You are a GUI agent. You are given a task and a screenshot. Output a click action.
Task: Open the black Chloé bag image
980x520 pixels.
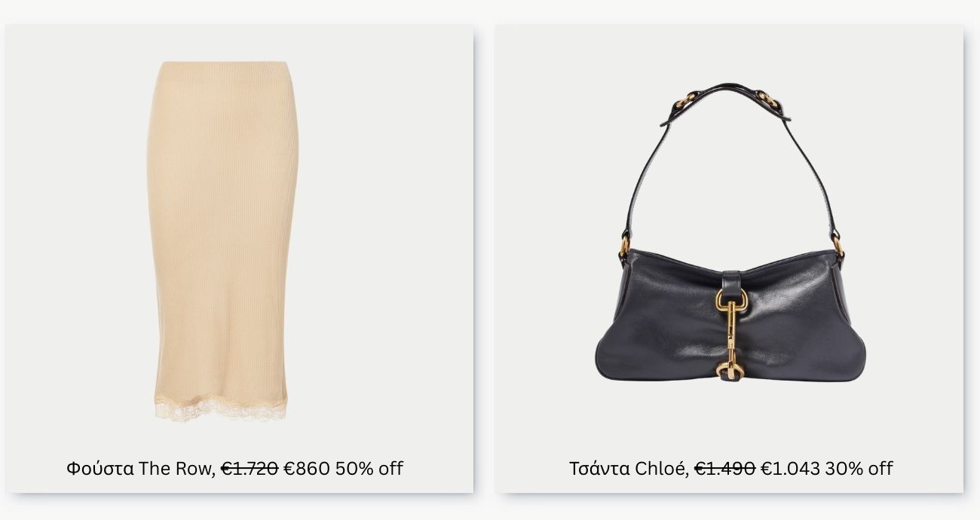pos(730,234)
